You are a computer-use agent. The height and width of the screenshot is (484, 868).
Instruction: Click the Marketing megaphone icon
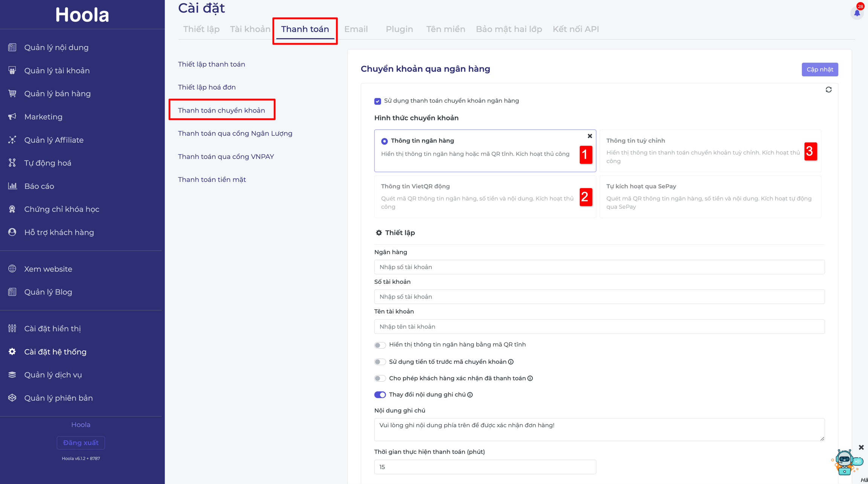point(12,117)
